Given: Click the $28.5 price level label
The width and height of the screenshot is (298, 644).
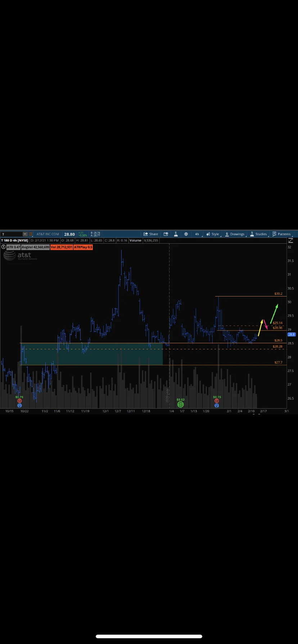Looking at the screenshot, I should [x=278, y=340].
